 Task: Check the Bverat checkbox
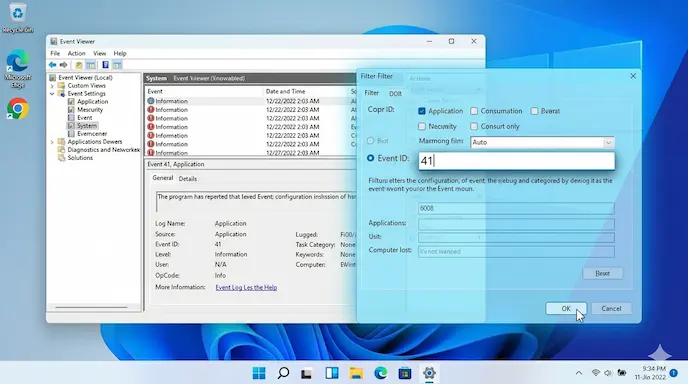click(x=534, y=111)
